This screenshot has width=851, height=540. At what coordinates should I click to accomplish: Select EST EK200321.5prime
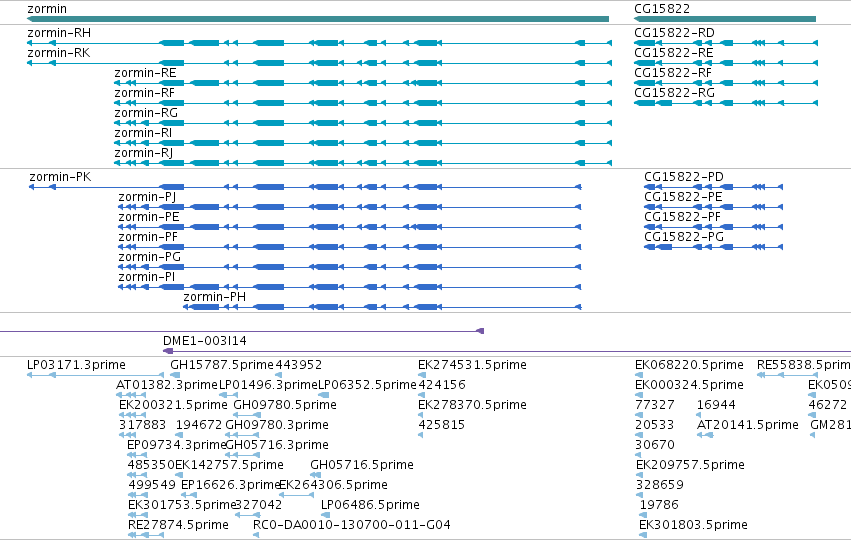click(173, 405)
